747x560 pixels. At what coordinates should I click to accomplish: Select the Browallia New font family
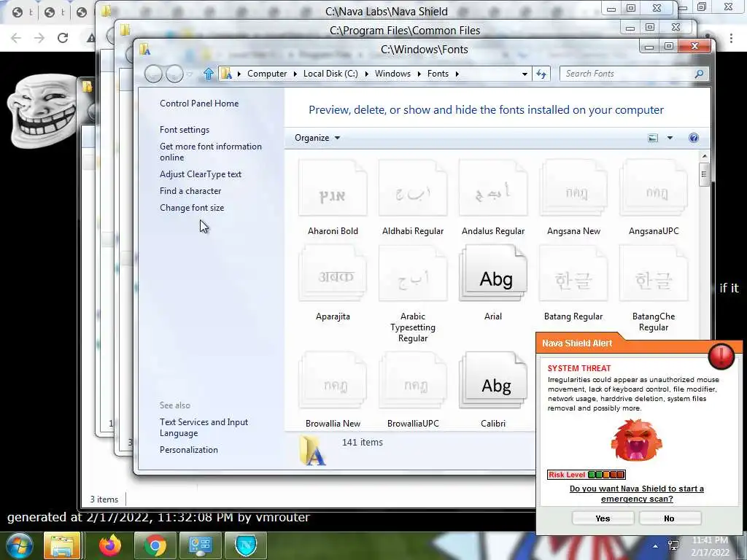[x=333, y=389]
